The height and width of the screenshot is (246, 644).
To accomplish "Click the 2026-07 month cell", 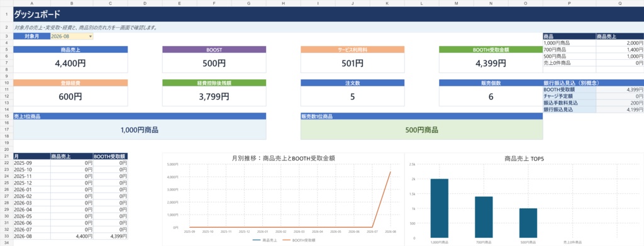I will coord(32,230).
